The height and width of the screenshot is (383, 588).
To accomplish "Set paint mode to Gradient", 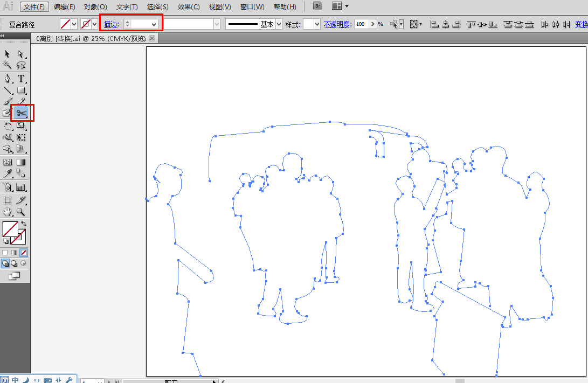I will click(14, 253).
